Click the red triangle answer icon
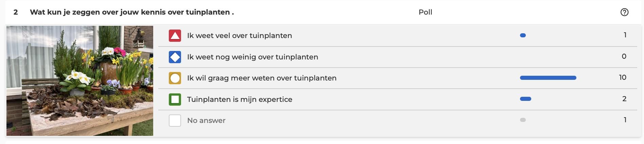The width and height of the screenshot is (644, 144). [x=175, y=36]
